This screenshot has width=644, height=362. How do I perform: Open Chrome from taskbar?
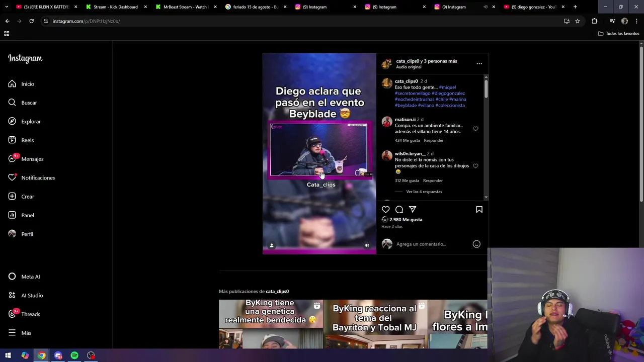pos(41,355)
